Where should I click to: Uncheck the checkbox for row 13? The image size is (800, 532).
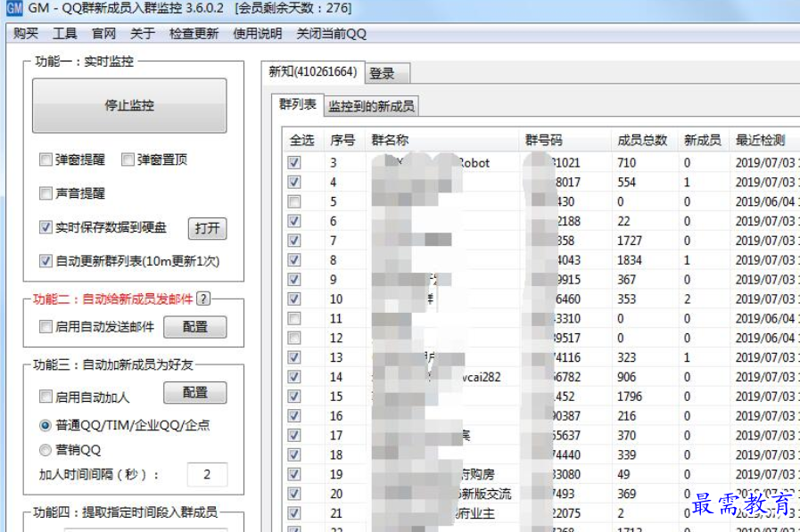click(x=294, y=357)
